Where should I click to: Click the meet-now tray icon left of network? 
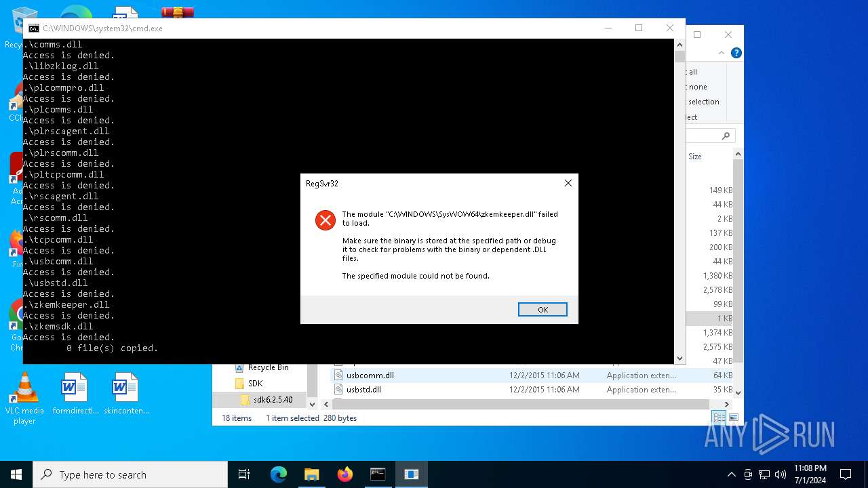[748, 474]
